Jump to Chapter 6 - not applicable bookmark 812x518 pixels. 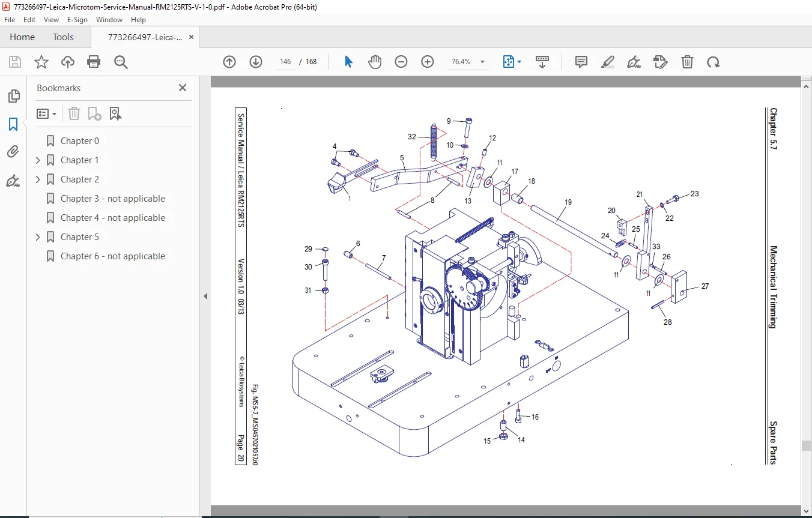113,256
